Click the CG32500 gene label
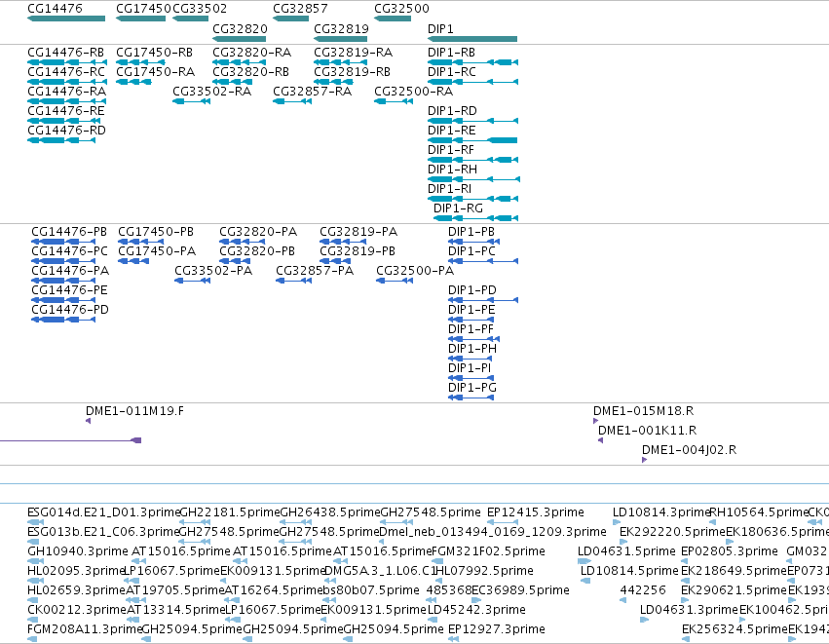This screenshot has height=644, width=829. (401, 9)
